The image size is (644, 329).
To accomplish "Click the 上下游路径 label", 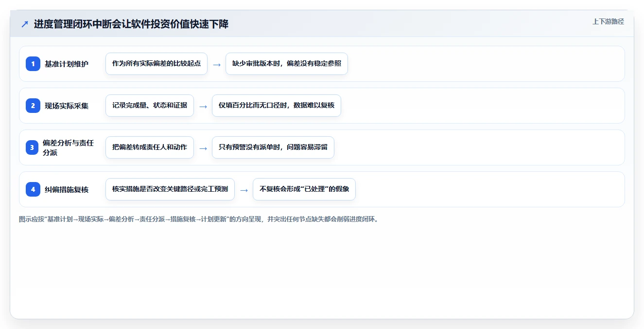I will click(608, 22).
